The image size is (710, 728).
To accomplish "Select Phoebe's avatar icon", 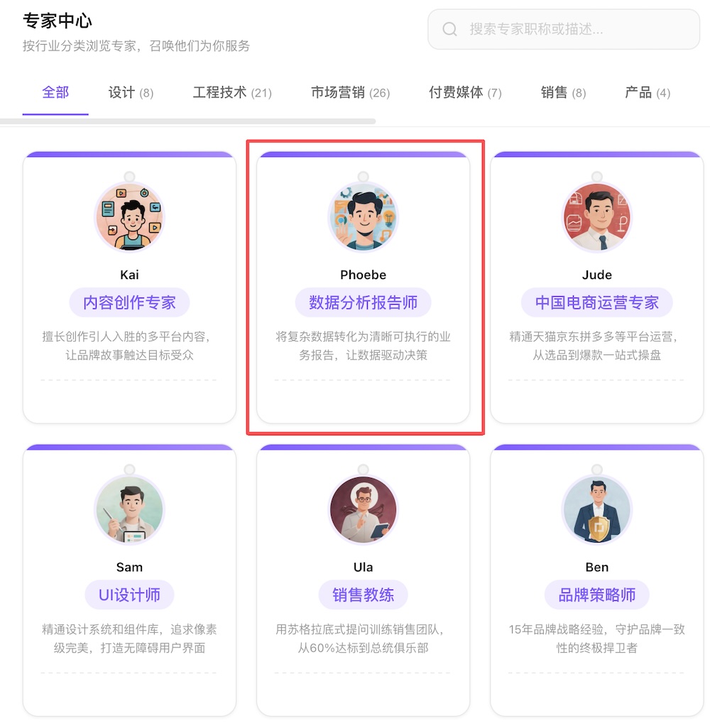I will tap(364, 216).
